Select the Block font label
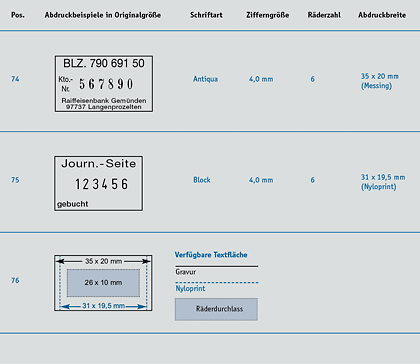Image resolution: width=420 pixels, height=364 pixels. point(202,180)
